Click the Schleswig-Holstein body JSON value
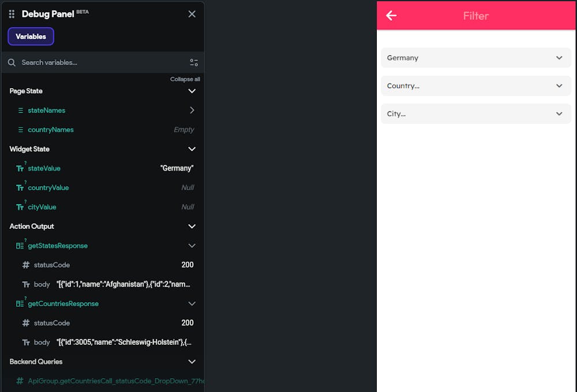 124,342
